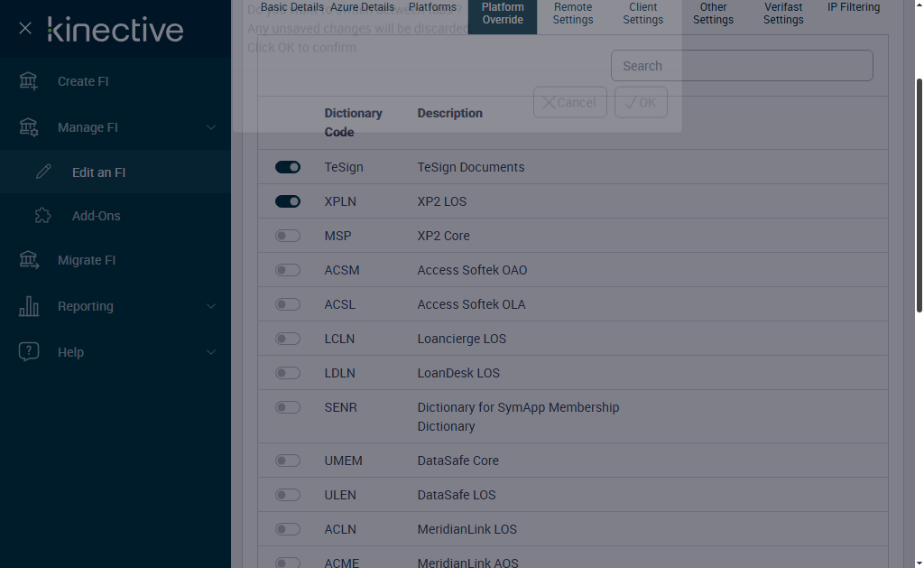The width and height of the screenshot is (924, 568).
Task: Open the Remote Settings tab
Action: pyautogui.click(x=572, y=14)
